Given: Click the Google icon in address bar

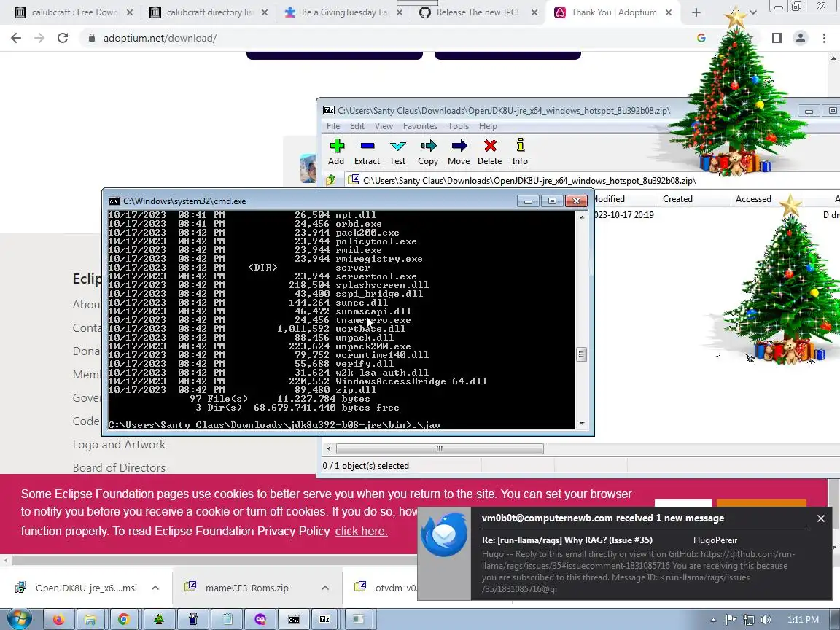Looking at the screenshot, I should (701, 38).
